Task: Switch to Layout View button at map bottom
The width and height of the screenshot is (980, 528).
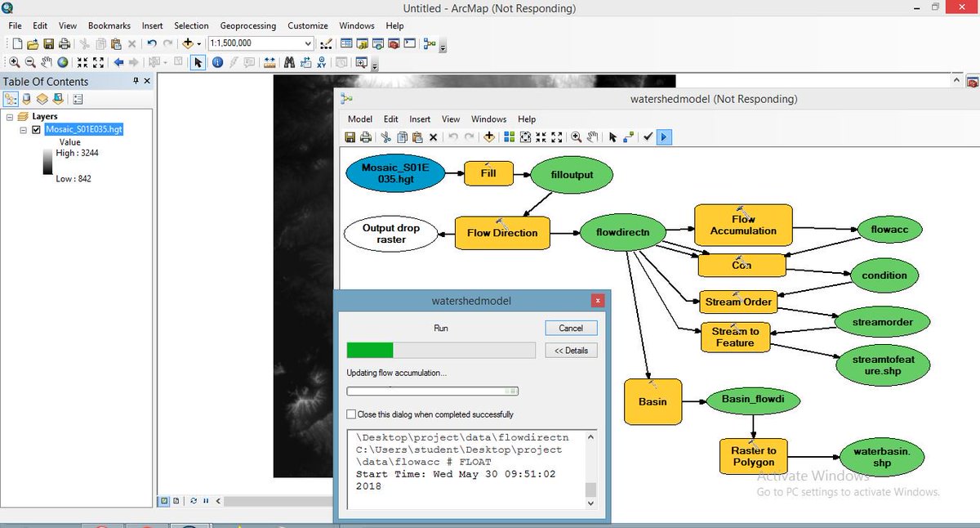Action: [x=177, y=500]
